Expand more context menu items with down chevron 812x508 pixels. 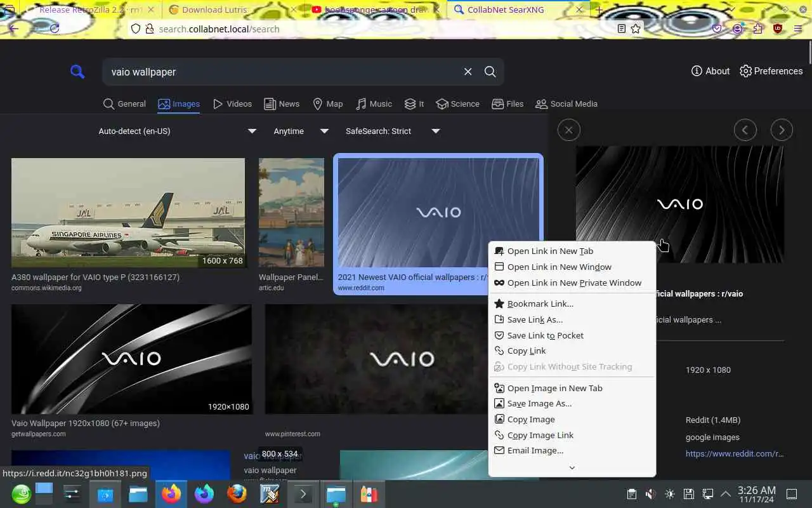click(x=572, y=467)
